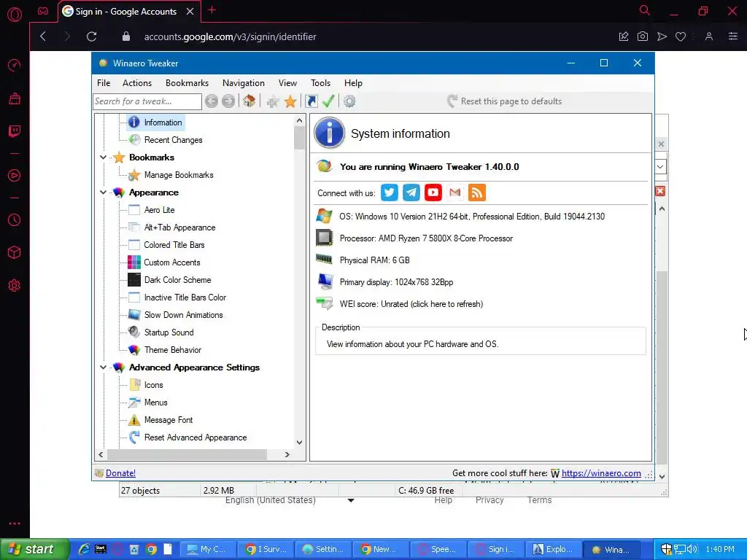Open the GX Control speedometer sidebar icon

[x=15, y=65]
